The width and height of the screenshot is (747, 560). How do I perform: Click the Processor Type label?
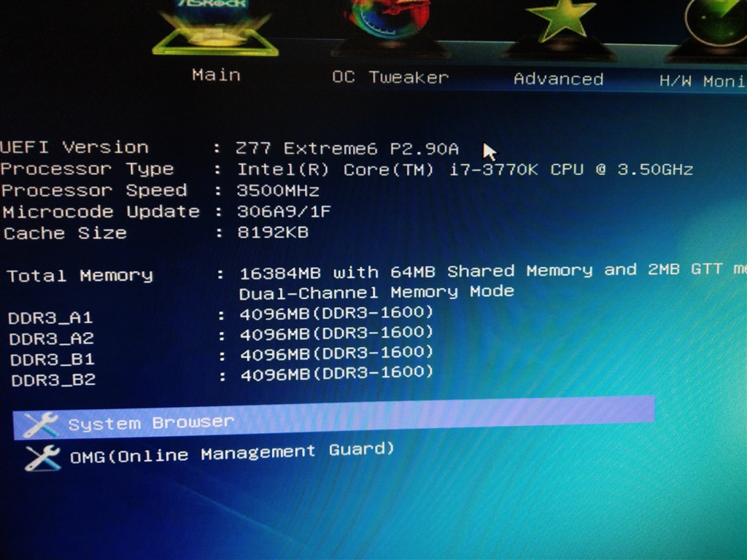pyautogui.click(x=88, y=168)
